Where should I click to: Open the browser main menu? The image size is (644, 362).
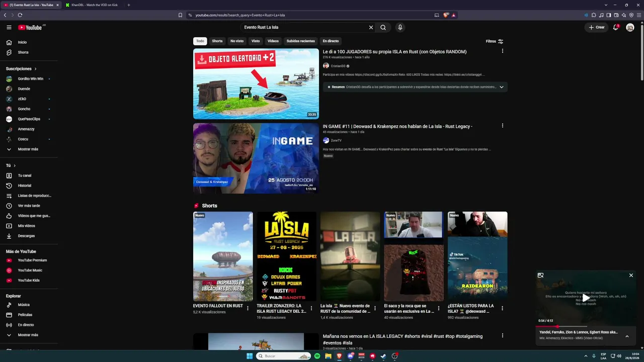(x=639, y=15)
